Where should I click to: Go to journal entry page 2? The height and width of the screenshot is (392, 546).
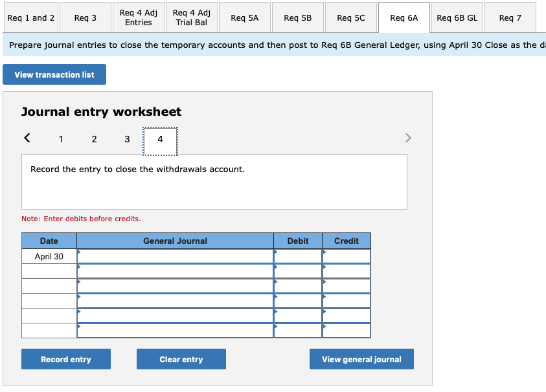94,139
